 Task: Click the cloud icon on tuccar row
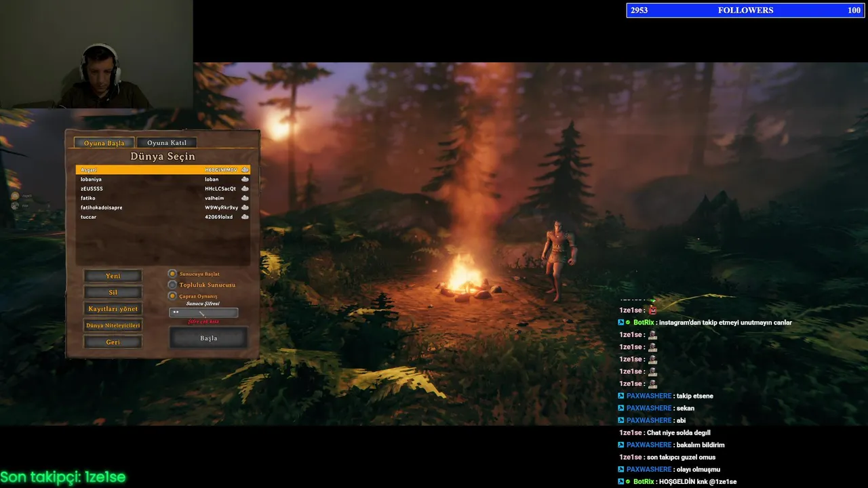click(x=245, y=217)
